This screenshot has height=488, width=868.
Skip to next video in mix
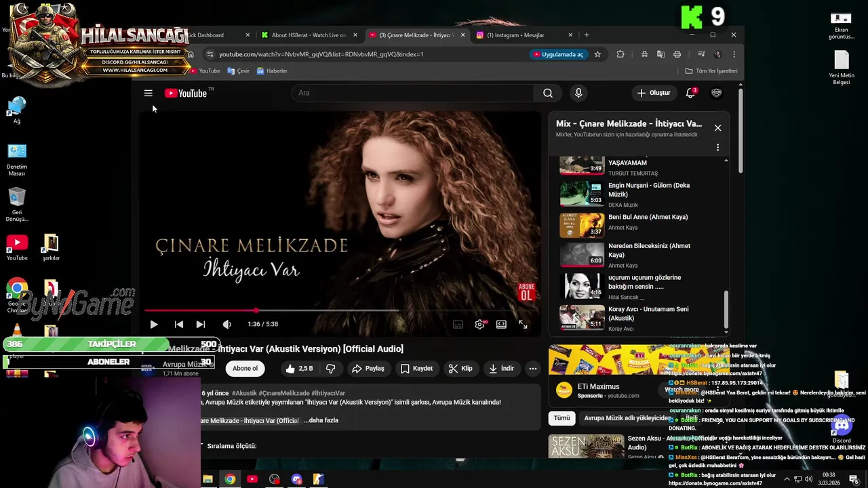pyautogui.click(x=200, y=324)
